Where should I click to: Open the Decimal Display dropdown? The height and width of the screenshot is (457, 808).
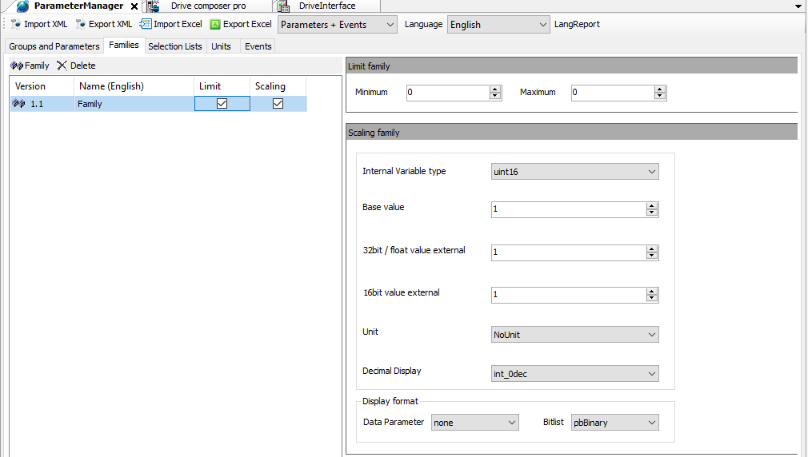pos(575,374)
